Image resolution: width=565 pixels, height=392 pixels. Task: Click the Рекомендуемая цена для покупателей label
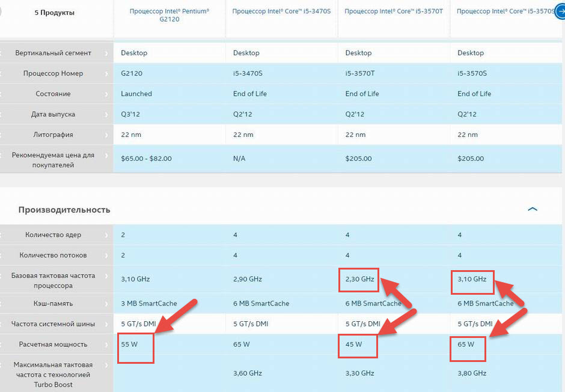click(53, 160)
